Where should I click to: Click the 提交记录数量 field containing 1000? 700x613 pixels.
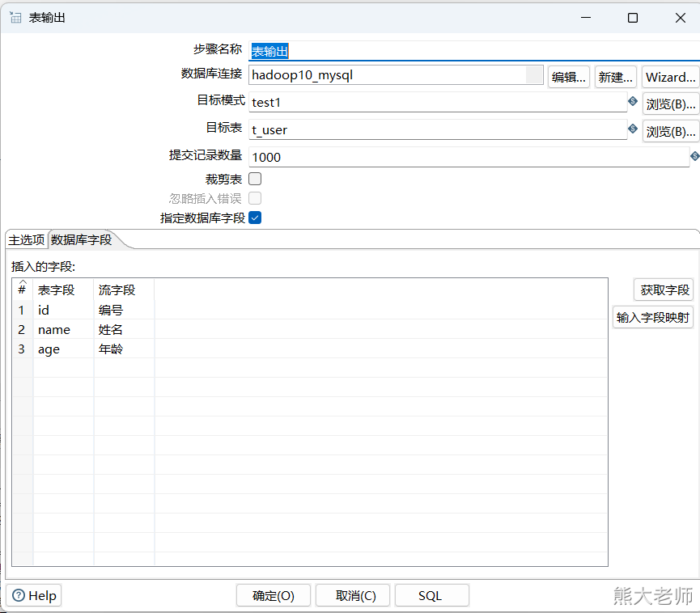(469, 157)
